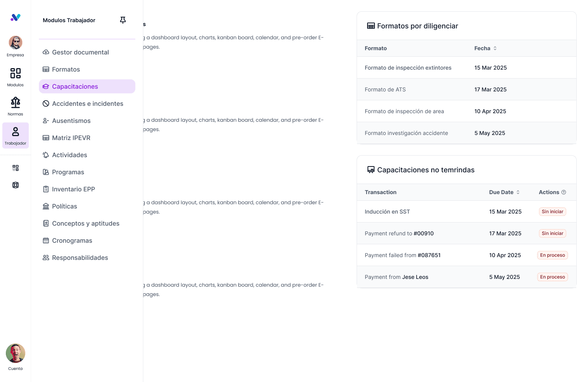This screenshot has height=382, width=588.
Task: Click the Cuenta profile avatar
Action: coord(15,353)
